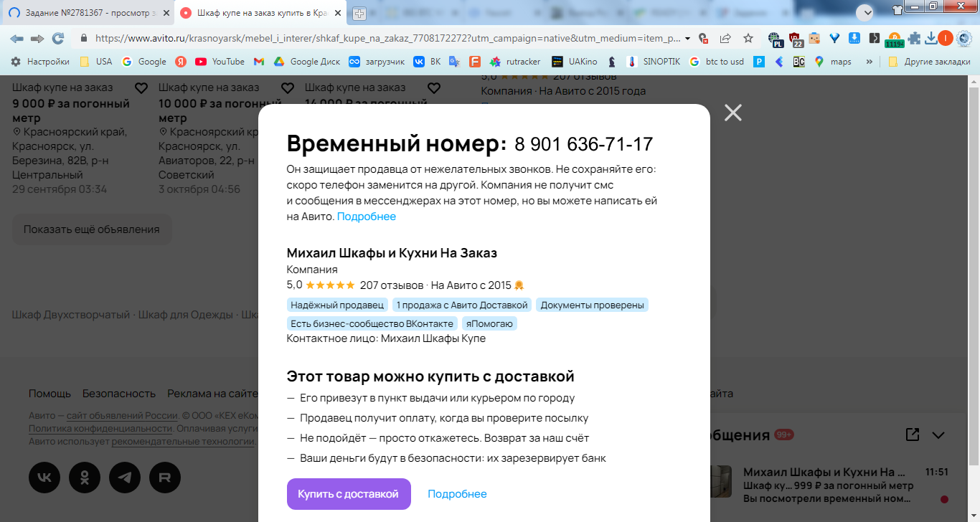
Task: Open the uBlock shield extension with 22 badge
Action: point(795,39)
